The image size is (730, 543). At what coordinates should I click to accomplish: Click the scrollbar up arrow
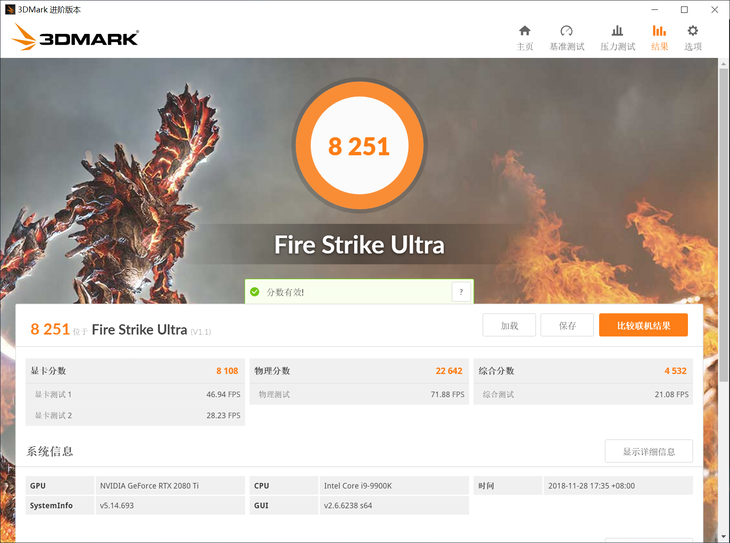(723, 63)
